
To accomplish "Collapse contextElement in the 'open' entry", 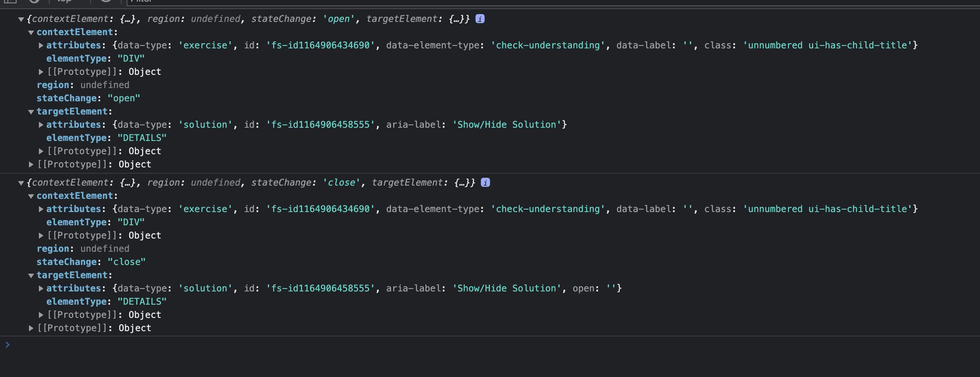I will 30,32.
